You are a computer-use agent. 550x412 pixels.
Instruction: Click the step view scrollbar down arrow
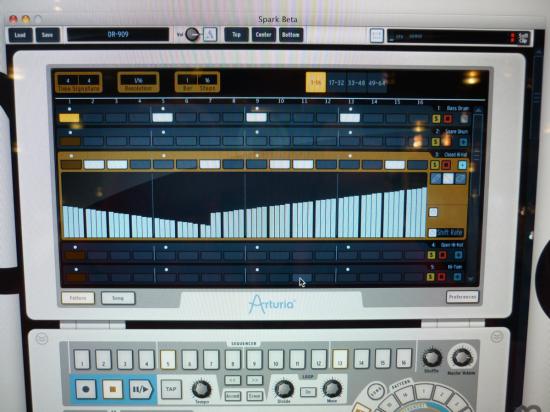tap(471, 278)
